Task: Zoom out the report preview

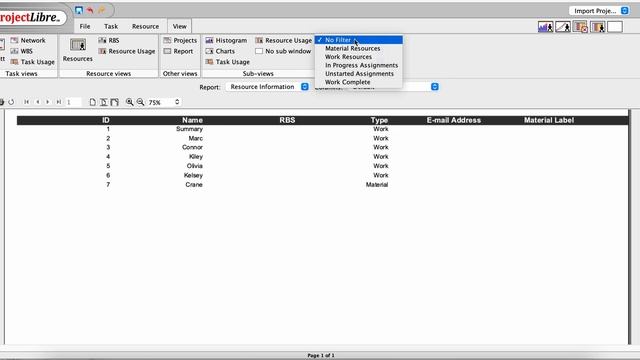Action: click(140, 102)
